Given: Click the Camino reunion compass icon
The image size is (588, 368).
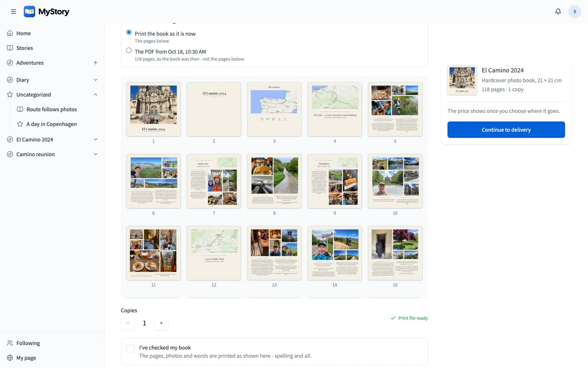Looking at the screenshot, I should [x=10, y=154].
